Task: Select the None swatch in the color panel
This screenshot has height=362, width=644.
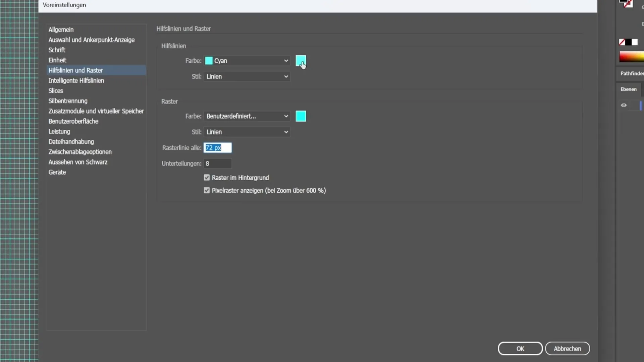Action: point(622,42)
